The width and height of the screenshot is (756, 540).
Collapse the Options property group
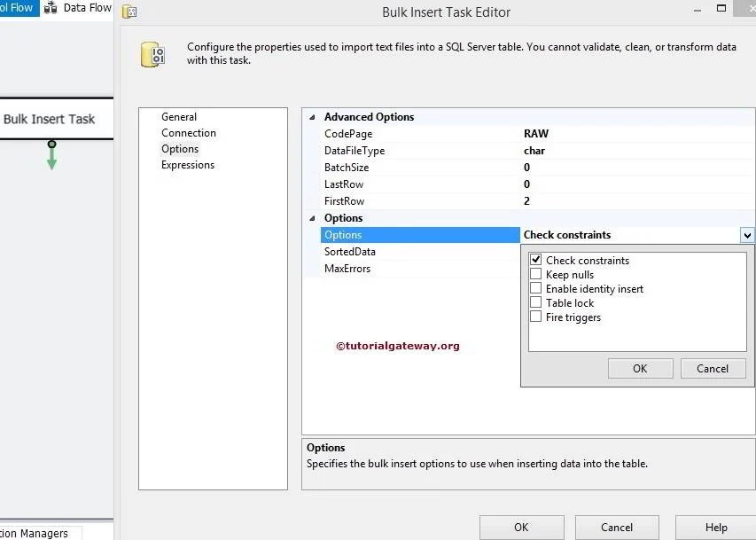311,217
